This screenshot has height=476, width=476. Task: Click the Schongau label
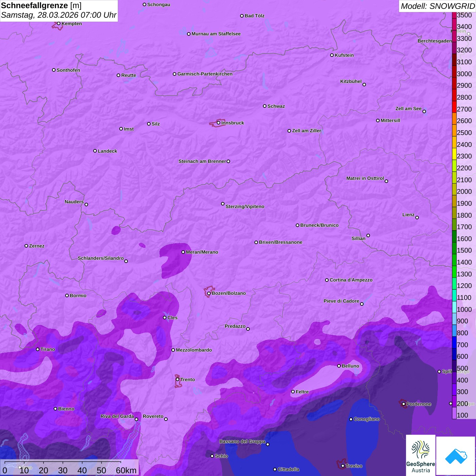[158, 4]
